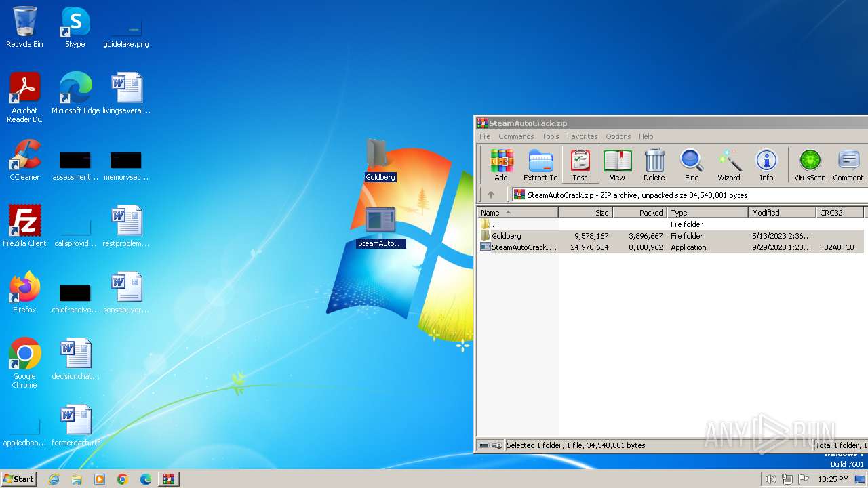868x488 pixels.
Task: Open the Tools menu
Action: click(x=551, y=136)
